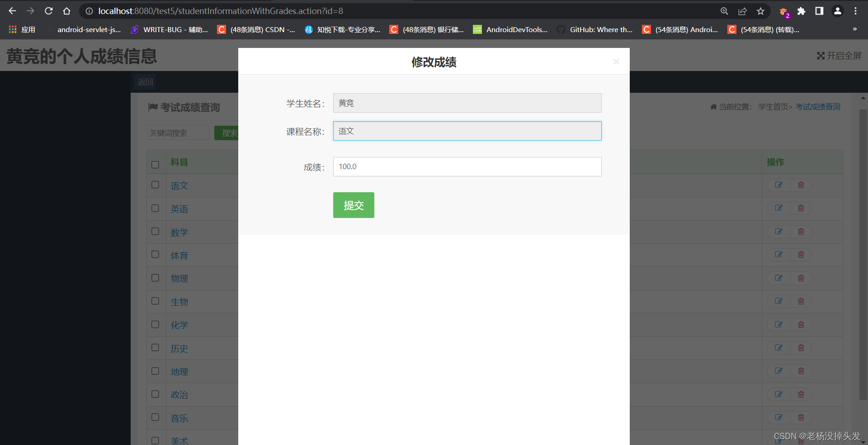
Task: Show more bookmarks with the » chevron
Action: [x=854, y=29]
